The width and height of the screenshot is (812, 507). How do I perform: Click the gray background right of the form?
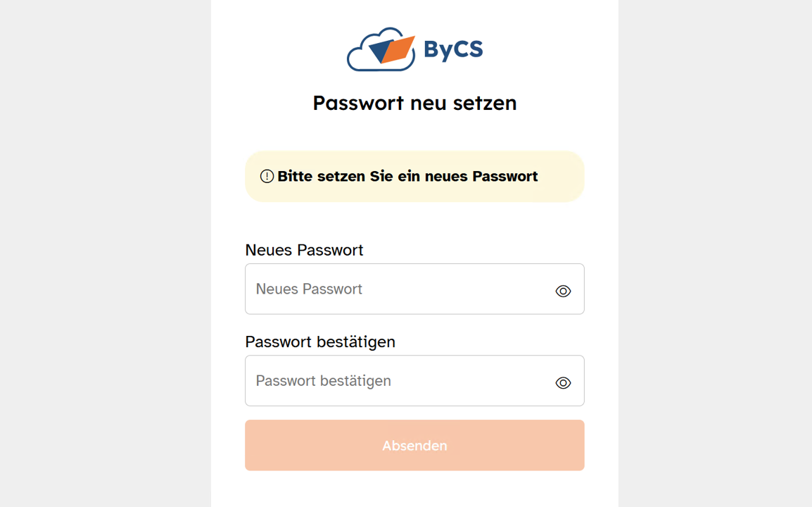click(714, 254)
